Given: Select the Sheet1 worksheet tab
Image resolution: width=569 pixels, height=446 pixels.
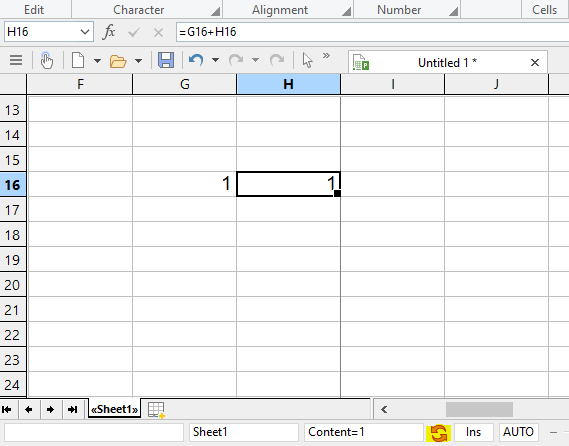Looking at the screenshot, I should click(x=114, y=409).
